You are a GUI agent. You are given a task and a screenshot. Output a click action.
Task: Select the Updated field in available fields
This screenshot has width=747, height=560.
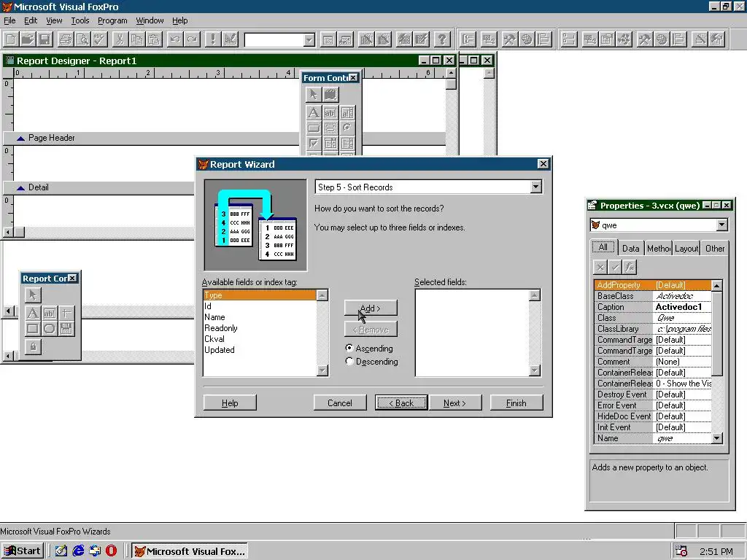(260, 350)
